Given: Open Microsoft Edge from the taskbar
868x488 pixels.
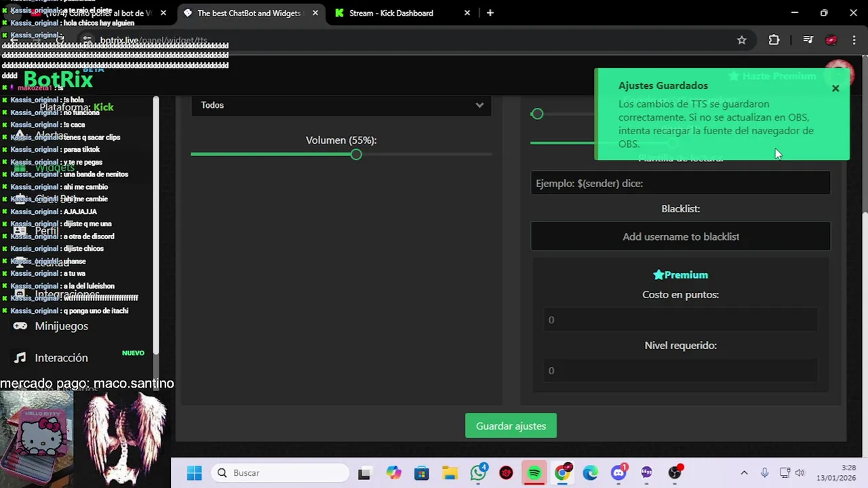Looking at the screenshot, I should (591, 473).
